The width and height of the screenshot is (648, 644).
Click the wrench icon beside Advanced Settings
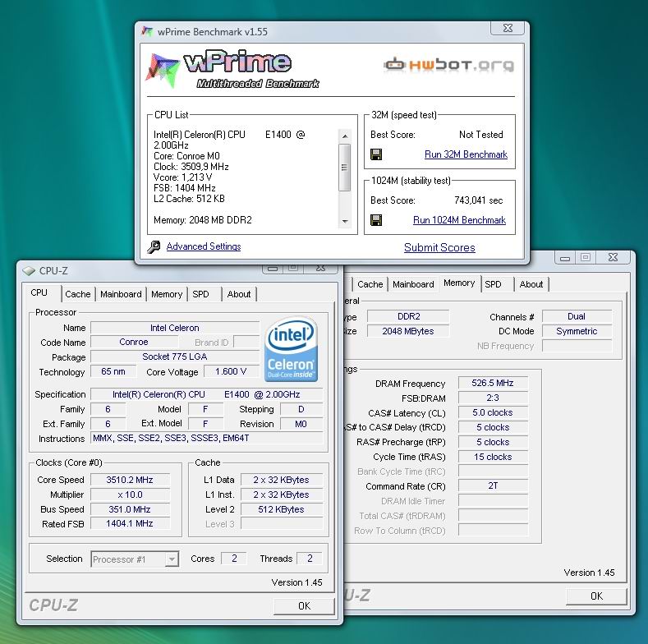(154, 246)
